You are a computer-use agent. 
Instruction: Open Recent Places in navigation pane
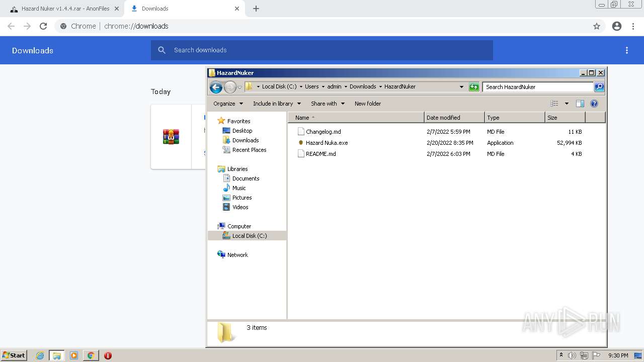(x=249, y=150)
